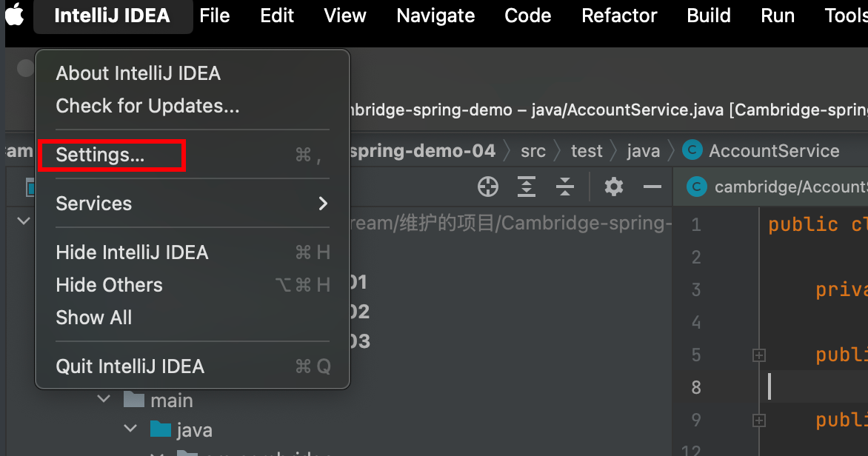Open Settings from the IntelliJ IDEA menu
This screenshot has height=456, width=868.
coord(101,155)
